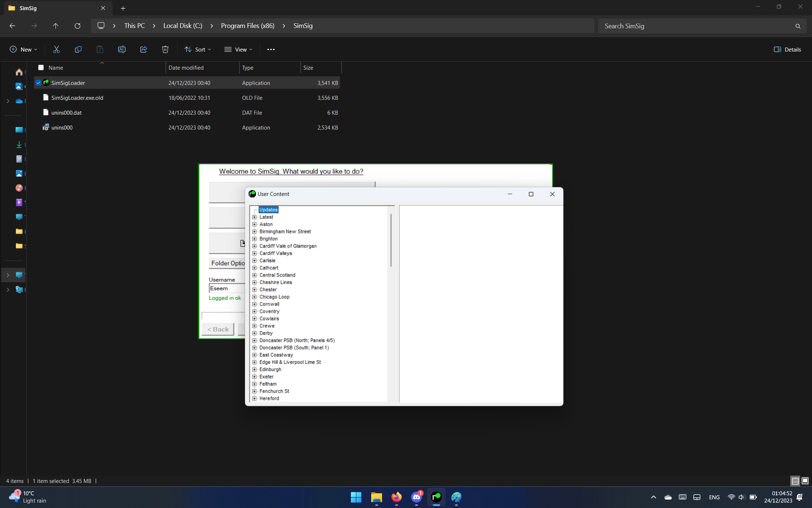Expand the Chicago Loop tree node
The image size is (812, 508).
pos(254,297)
